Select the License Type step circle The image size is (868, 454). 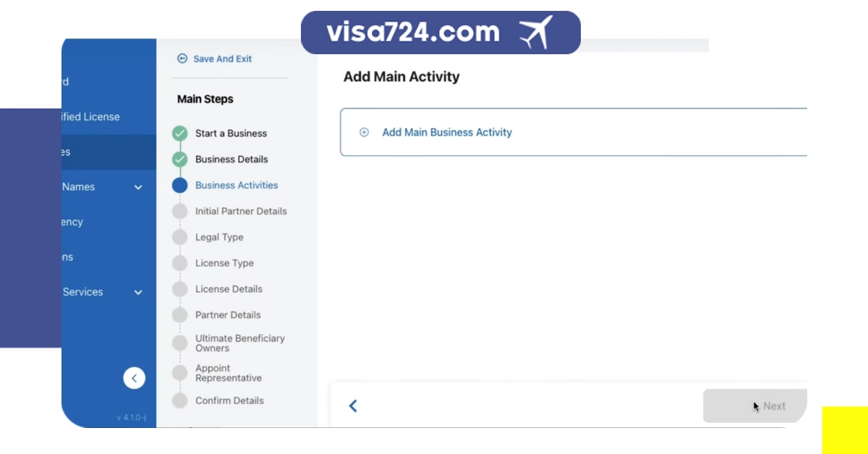[x=179, y=263]
